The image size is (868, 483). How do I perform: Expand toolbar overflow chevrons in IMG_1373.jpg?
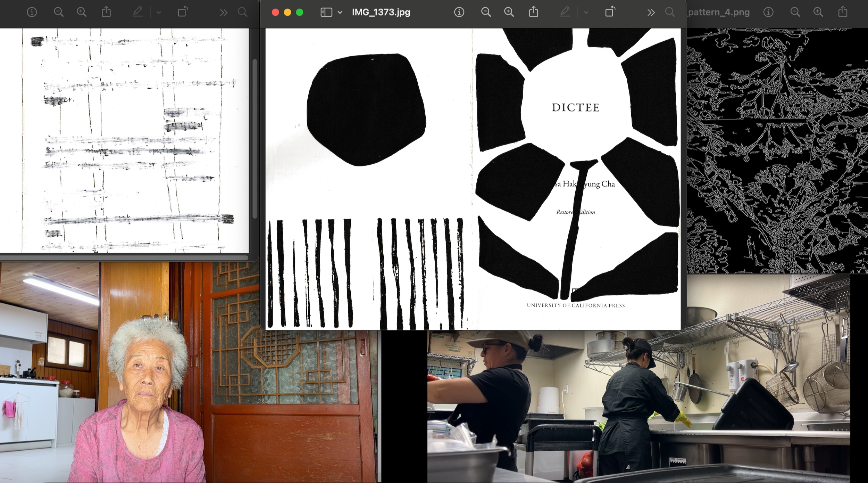[x=651, y=13]
